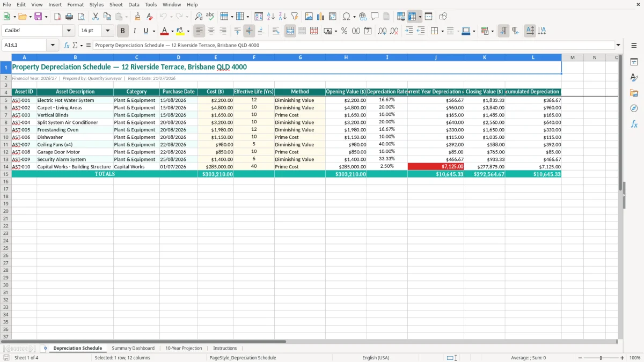
Task: Clear direct formatting
Action: [150, 17]
